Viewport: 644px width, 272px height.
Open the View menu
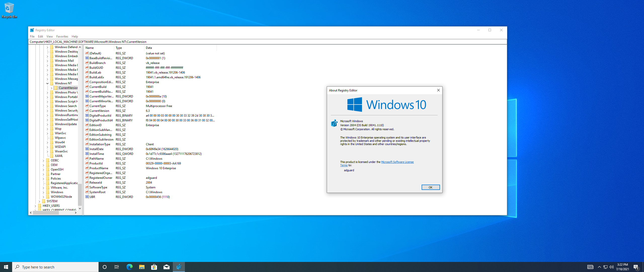point(50,37)
